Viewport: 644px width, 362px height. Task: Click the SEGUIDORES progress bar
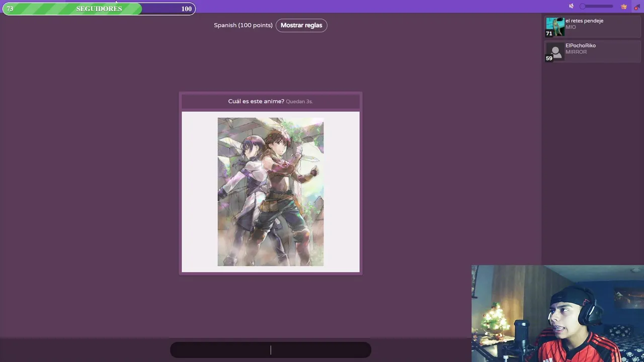(x=99, y=9)
